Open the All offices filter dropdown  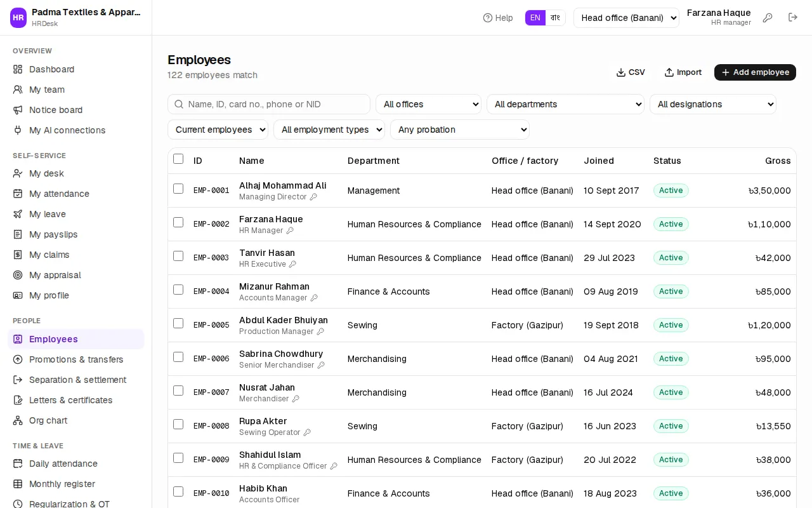[428, 104]
